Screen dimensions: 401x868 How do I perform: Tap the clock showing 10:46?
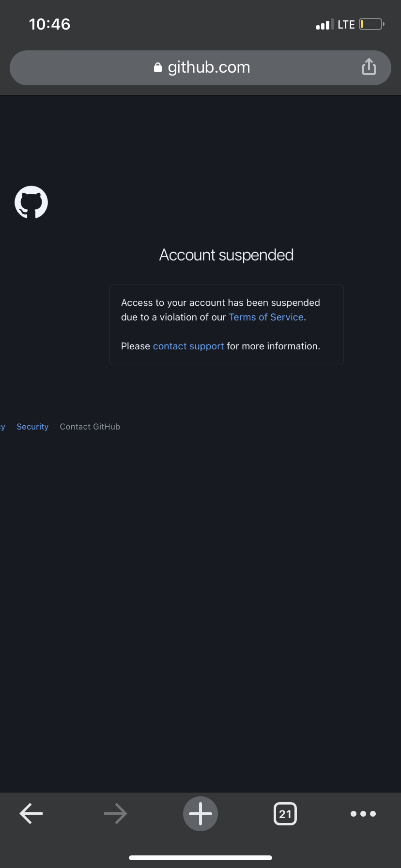pos(50,24)
